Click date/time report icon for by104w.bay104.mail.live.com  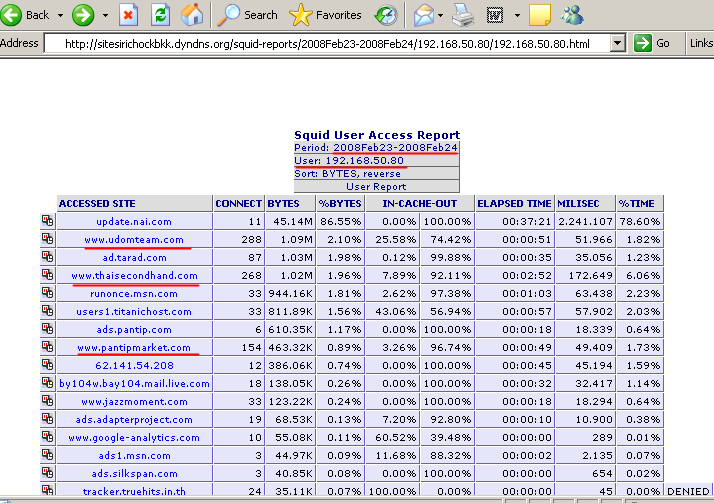[x=48, y=383]
